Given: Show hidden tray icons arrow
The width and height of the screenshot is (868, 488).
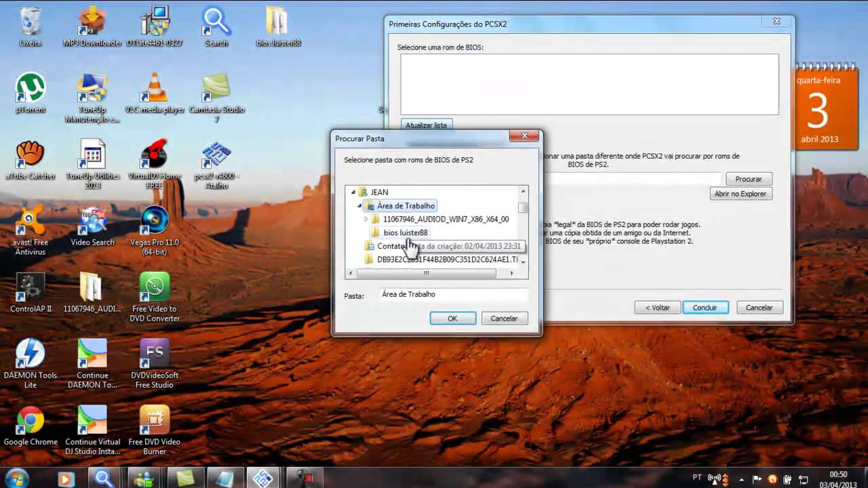Looking at the screenshot, I should point(743,479).
